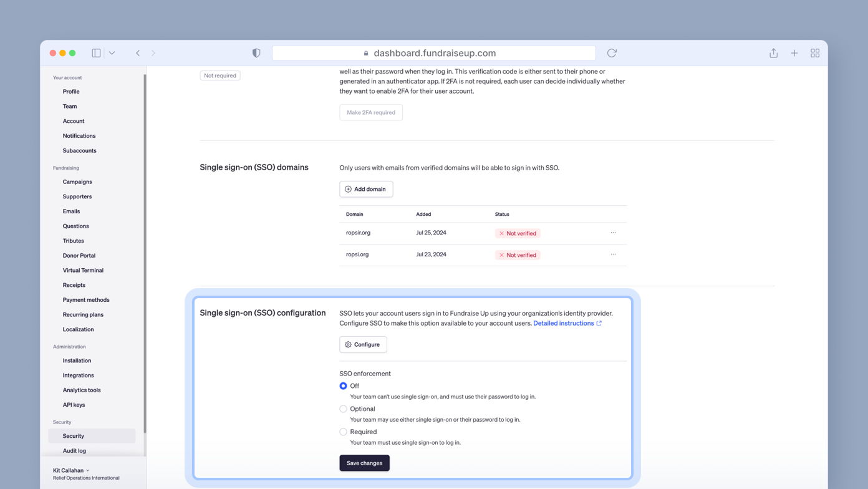The height and width of the screenshot is (489, 868).
Task: Open the browser share icon
Action: click(773, 53)
